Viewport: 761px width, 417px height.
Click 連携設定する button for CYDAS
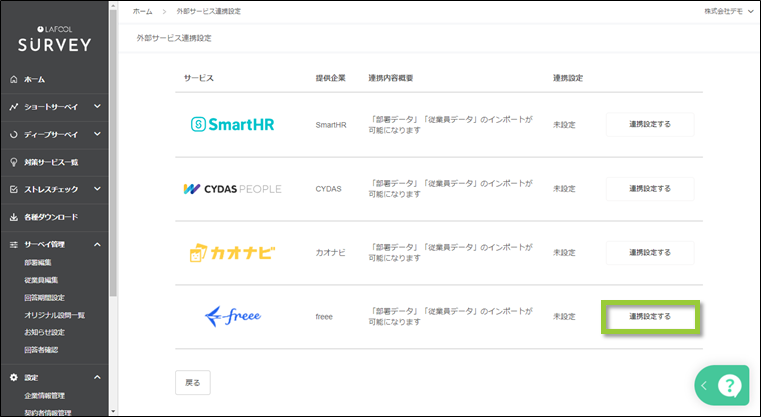650,189
